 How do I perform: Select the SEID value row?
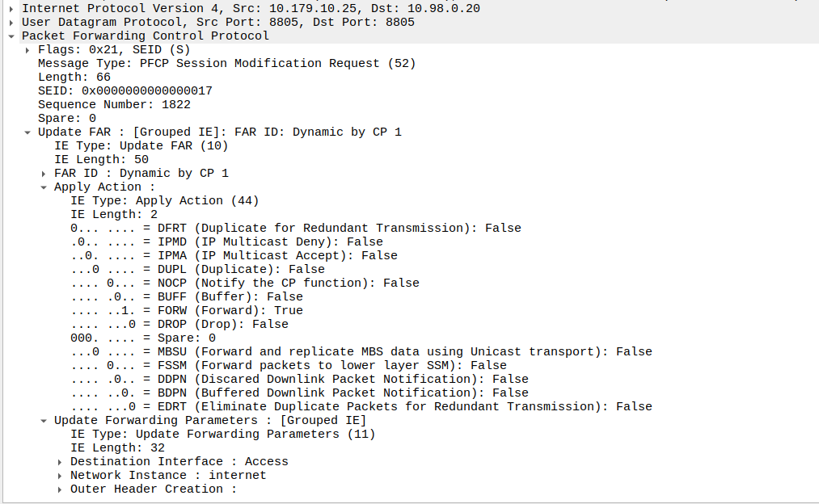pos(125,90)
